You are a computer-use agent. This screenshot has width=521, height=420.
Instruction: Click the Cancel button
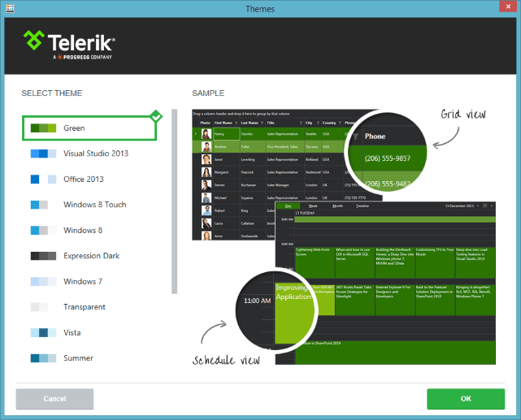[54, 399]
